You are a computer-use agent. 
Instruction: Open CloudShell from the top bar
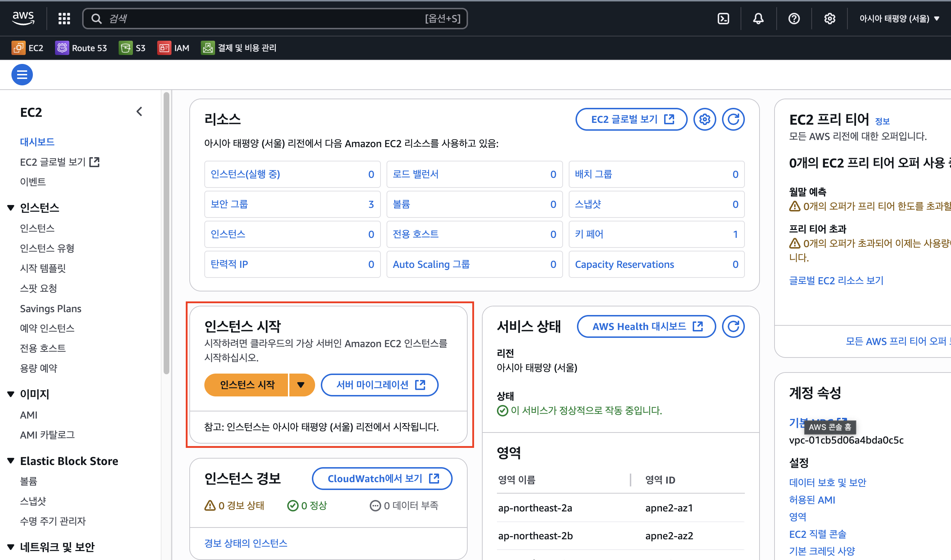pyautogui.click(x=723, y=19)
